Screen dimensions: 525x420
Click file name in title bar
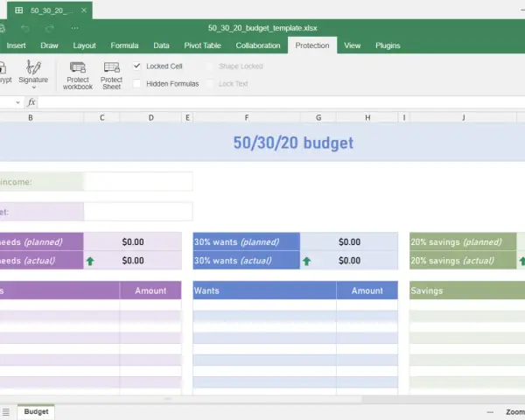[262, 28]
